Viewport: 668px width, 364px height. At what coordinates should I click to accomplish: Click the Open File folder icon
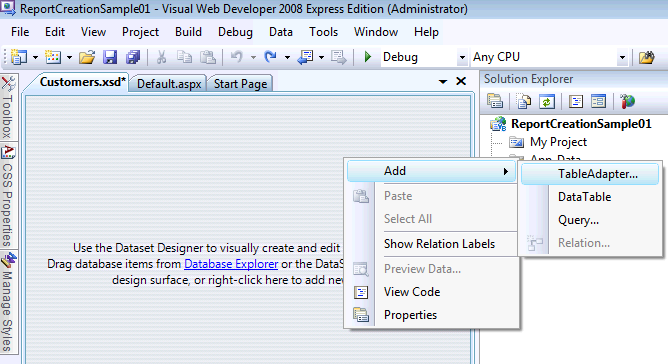(x=87, y=57)
